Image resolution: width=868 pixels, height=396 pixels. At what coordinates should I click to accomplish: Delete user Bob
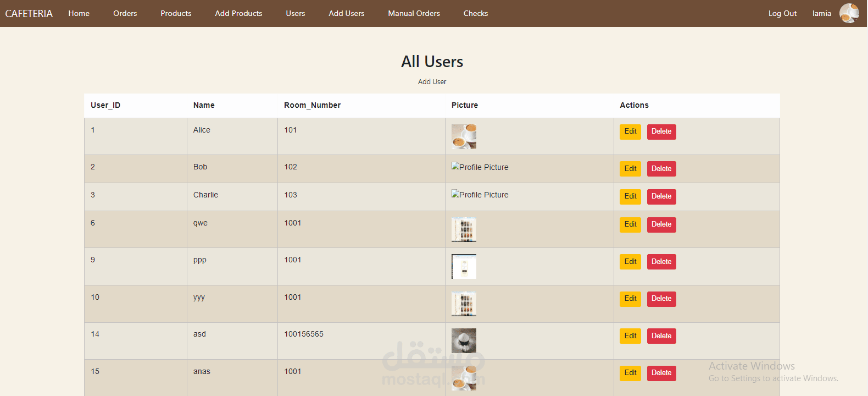click(661, 169)
